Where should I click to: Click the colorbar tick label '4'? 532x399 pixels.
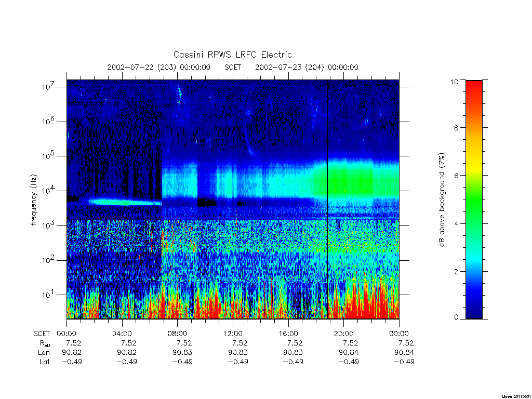[456, 223]
